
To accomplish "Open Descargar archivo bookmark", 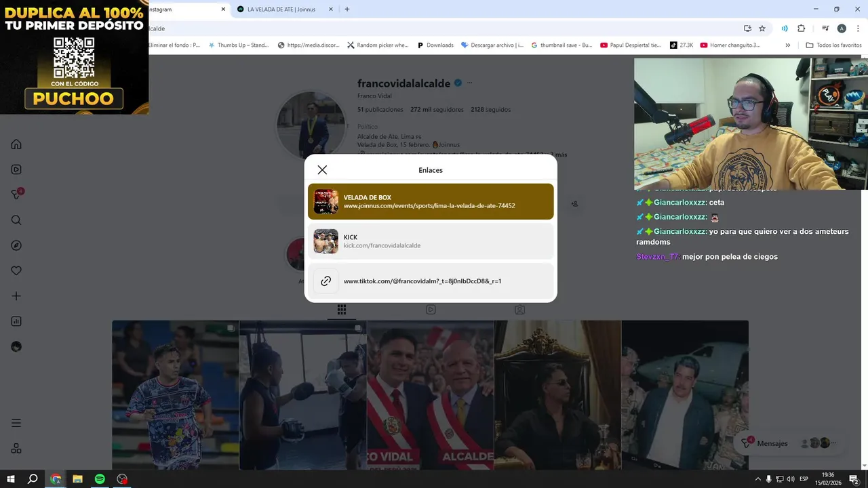I will [x=492, y=45].
